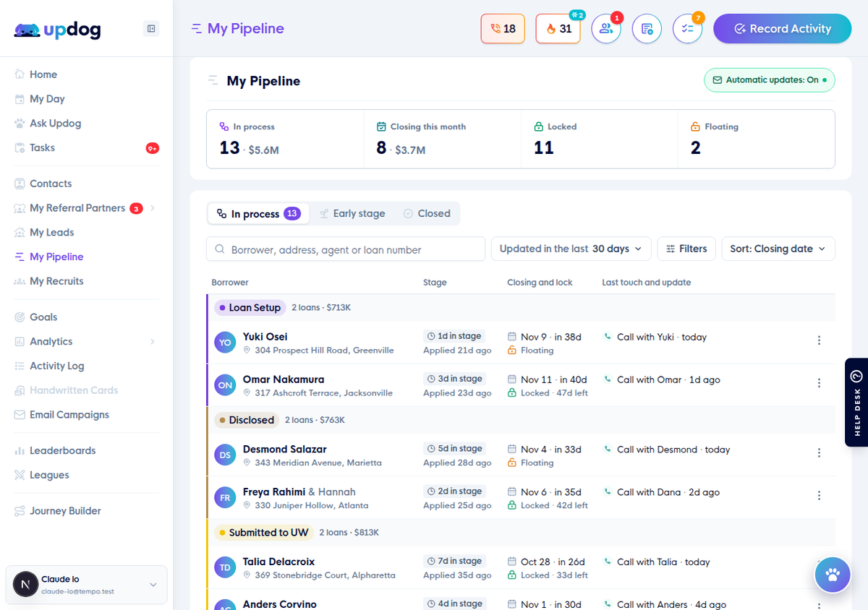Screen dimensions: 868x610
Task: Expand My Referral Partners submenu
Action: pos(153,208)
